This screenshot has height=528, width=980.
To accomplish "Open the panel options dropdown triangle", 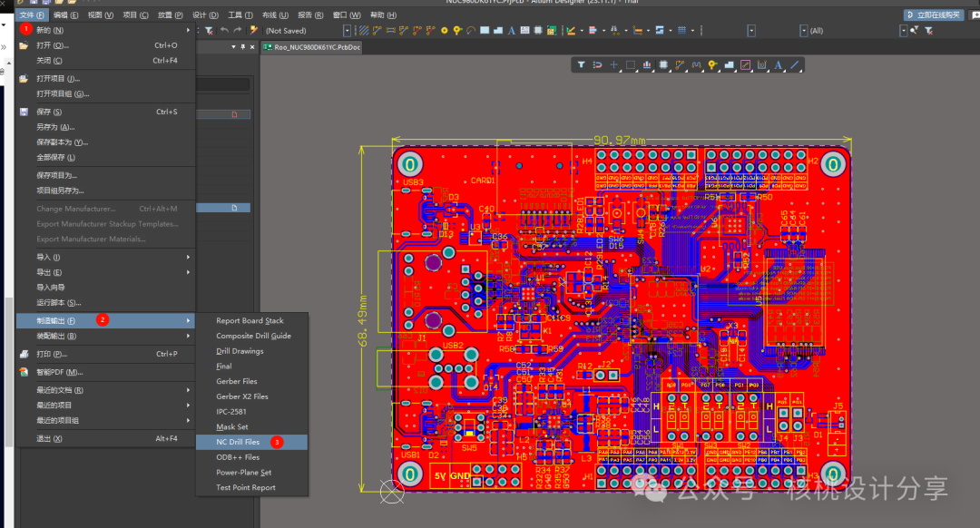I will point(234,47).
